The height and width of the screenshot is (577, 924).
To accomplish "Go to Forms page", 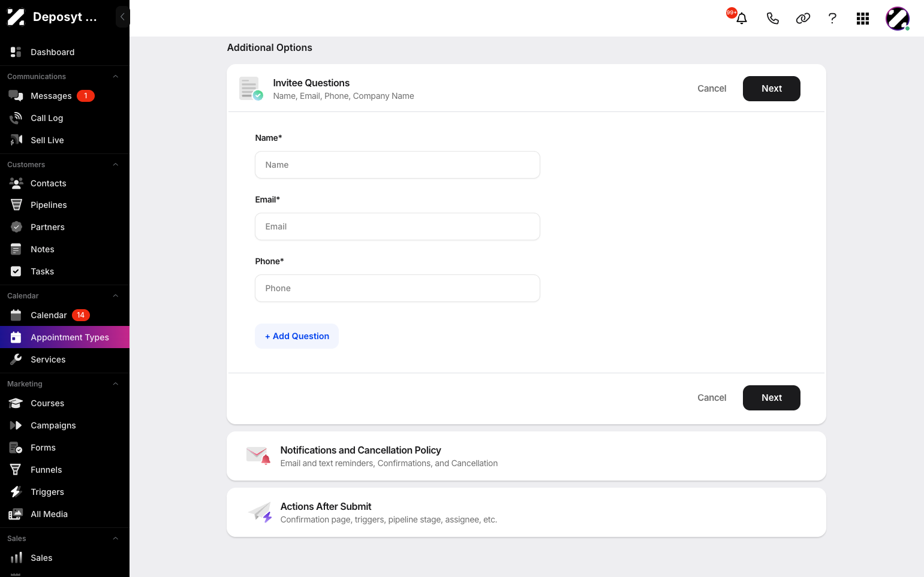I will pos(65,448).
